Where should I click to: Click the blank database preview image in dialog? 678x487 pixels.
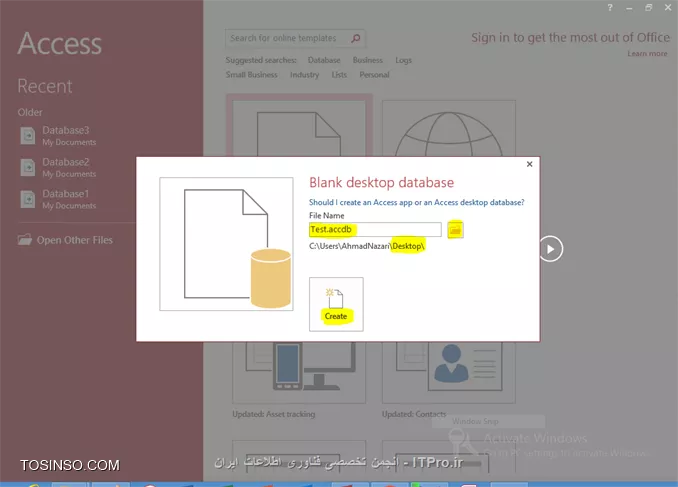click(x=226, y=244)
